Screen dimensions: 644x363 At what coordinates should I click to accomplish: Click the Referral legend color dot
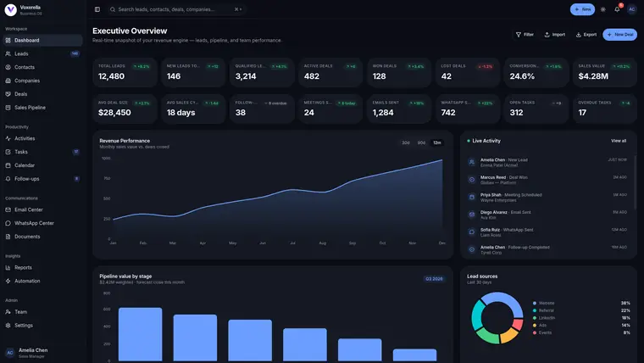(x=535, y=310)
